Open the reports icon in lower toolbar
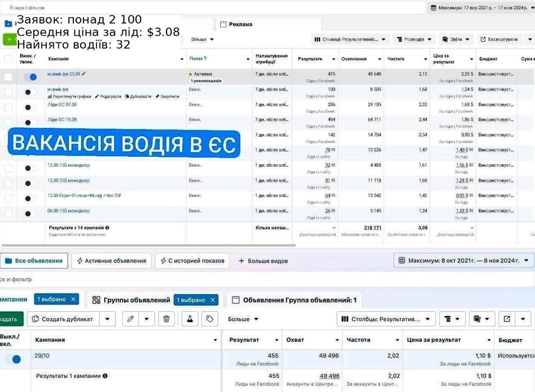535x392 pixels. point(481,319)
